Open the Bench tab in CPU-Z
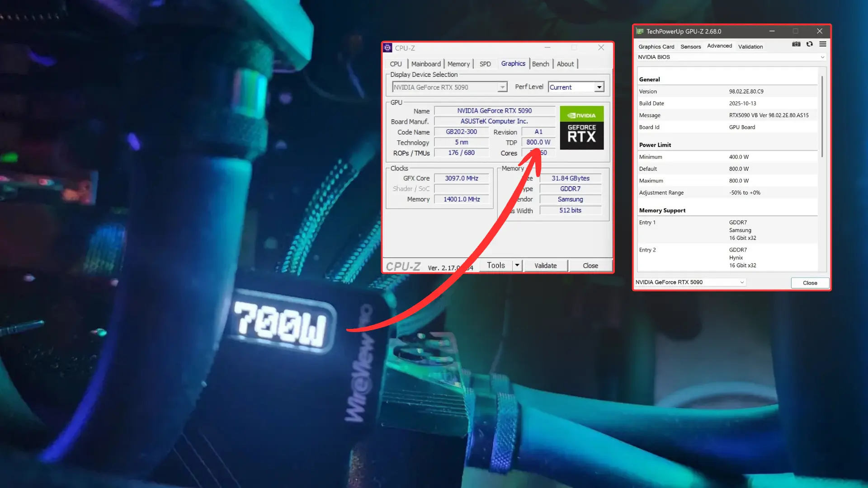The image size is (868, 488). [x=541, y=64]
